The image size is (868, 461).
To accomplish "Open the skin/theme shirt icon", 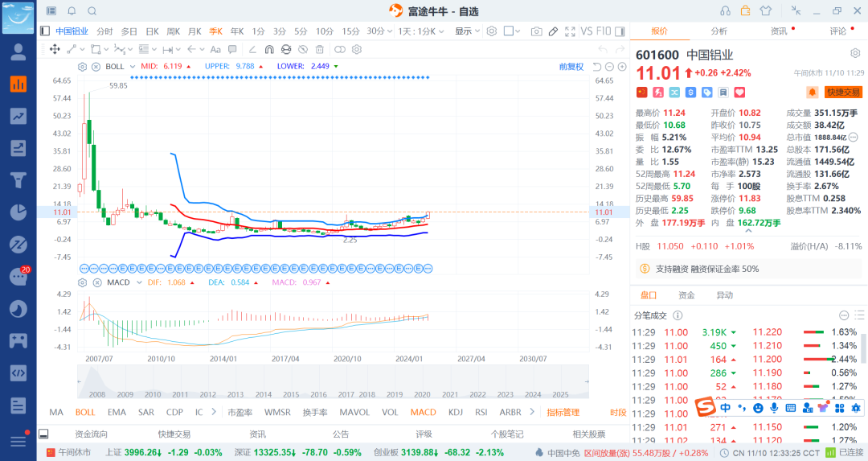I will [766, 11].
